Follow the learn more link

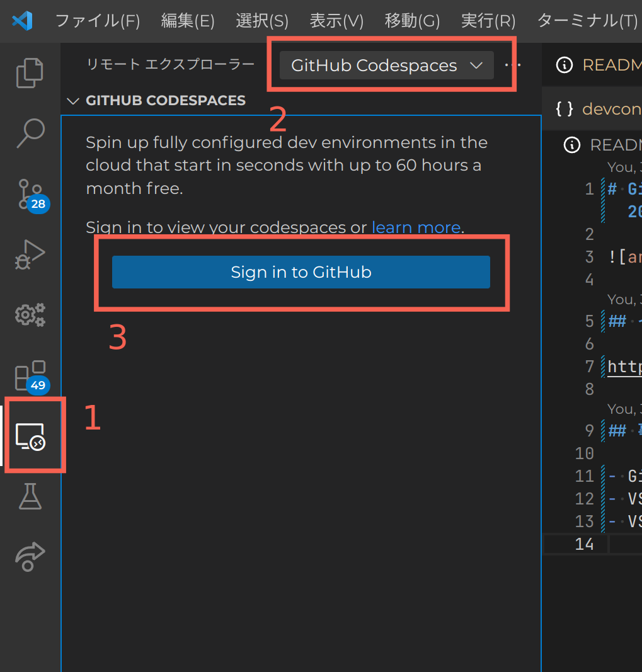tap(416, 227)
